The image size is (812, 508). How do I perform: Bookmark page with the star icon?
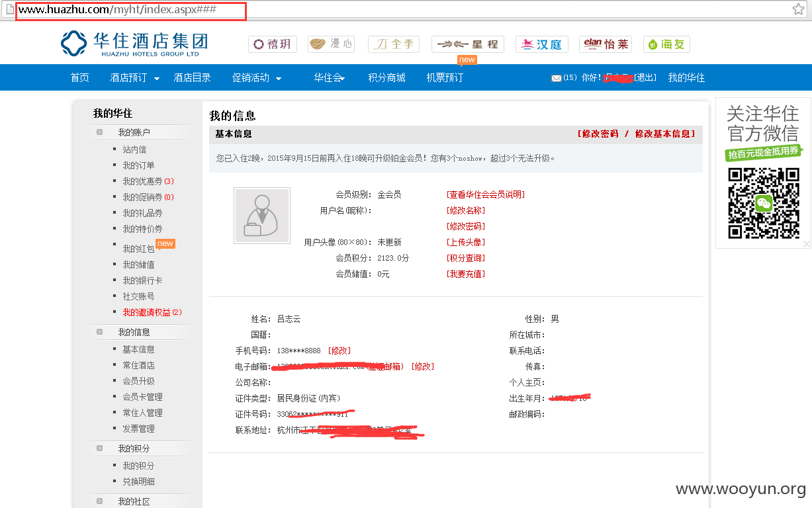(799, 9)
